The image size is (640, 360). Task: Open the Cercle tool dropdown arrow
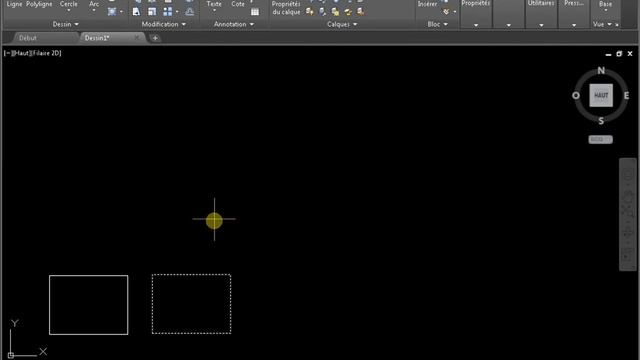click(69, 11)
